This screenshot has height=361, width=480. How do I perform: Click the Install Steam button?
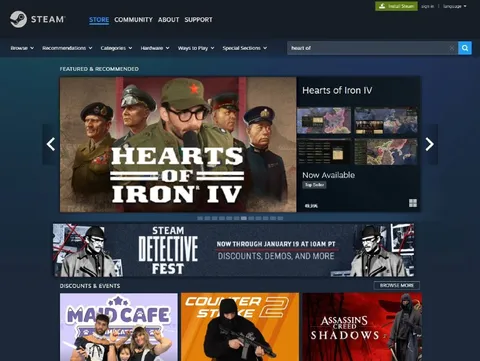tap(396, 6)
